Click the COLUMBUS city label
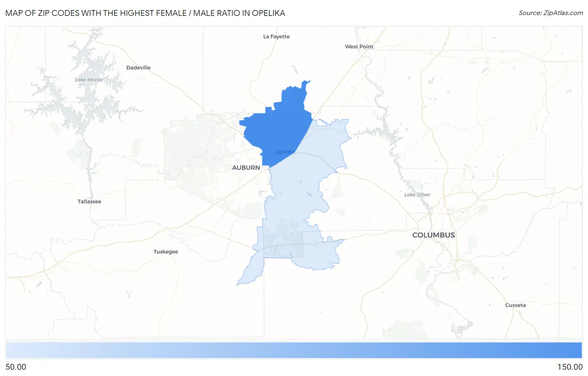Screen dimensions: 588x376 tap(433, 235)
